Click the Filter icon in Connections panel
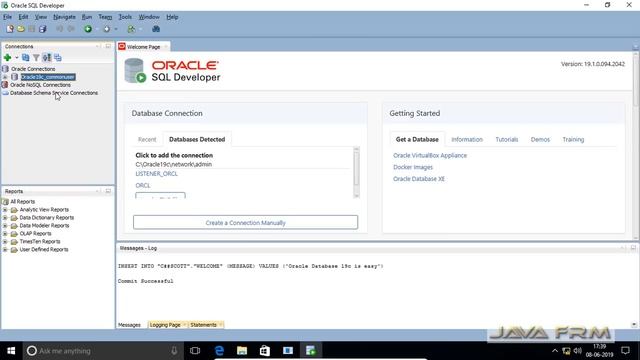Screen dimensions: 640x360 click(x=36, y=58)
